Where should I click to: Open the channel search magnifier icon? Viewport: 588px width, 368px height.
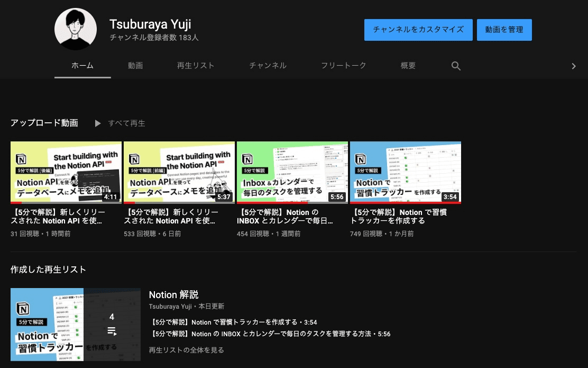point(456,66)
